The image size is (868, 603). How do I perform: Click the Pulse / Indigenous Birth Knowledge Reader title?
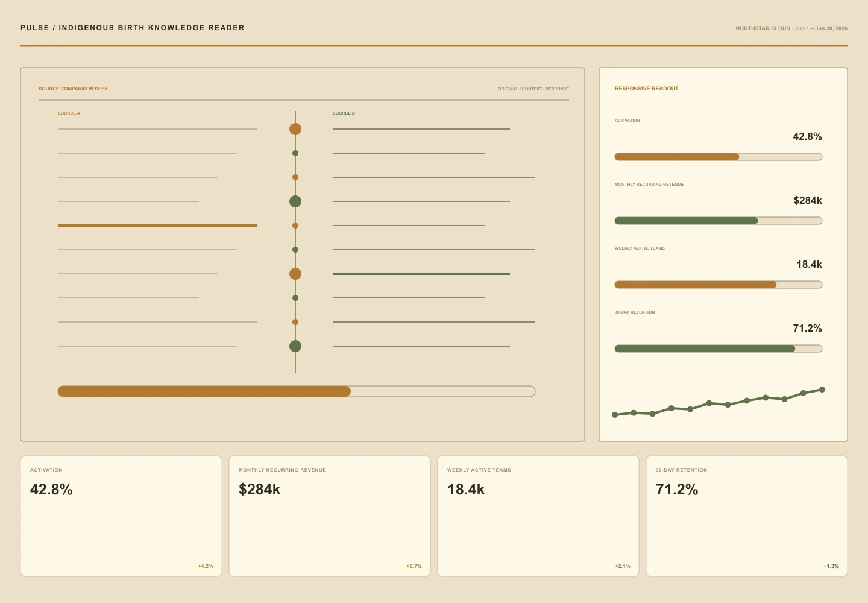point(133,28)
